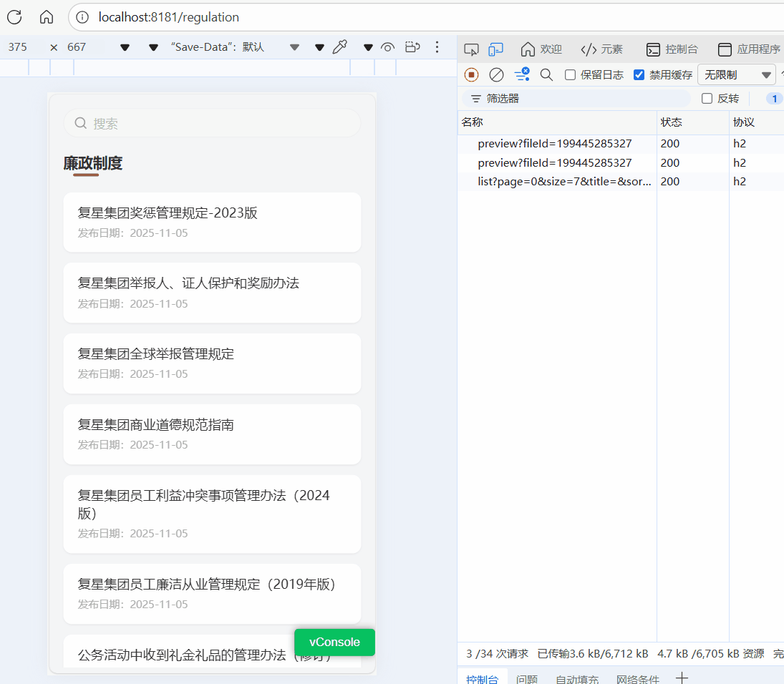Toggle the device emulation icon
The image size is (784, 684).
click(x=495, y=49)
